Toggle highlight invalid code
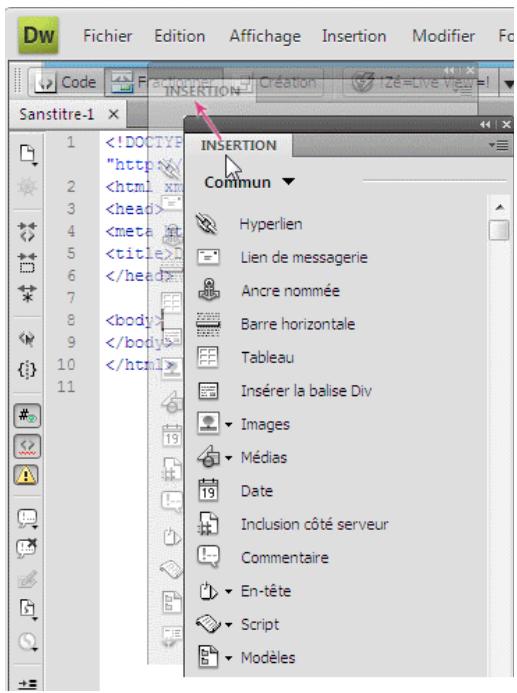This screenshot has width=517, height=693. (27, 446)
